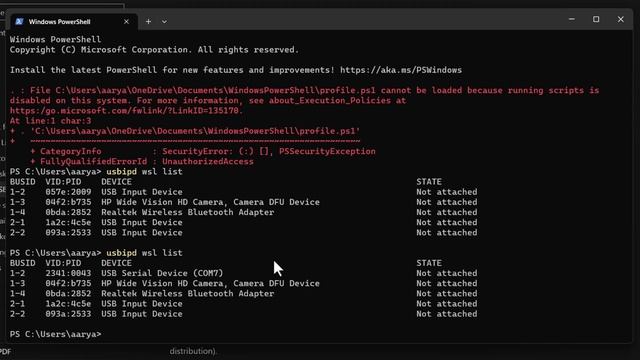Image resolution: width=640 pixels, height=360 pixels.
Task: Click the first STATE column header
Action: [x=429, y=182]
